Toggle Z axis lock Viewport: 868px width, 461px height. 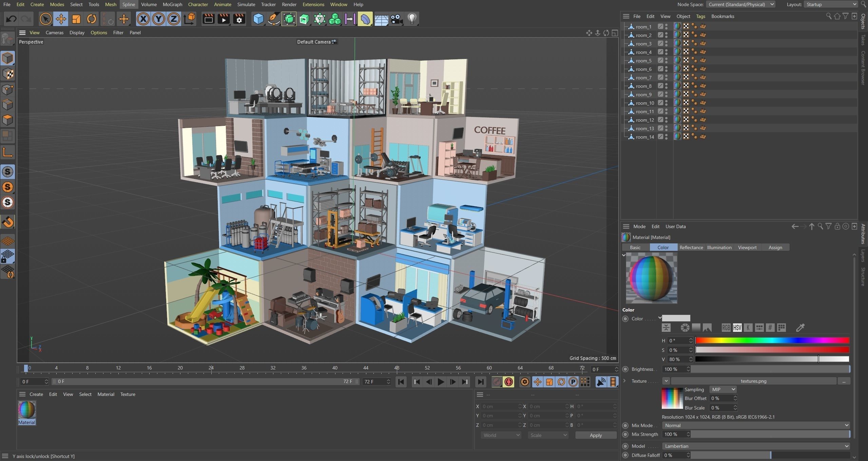pyautogui.click(x=174, y=19)
